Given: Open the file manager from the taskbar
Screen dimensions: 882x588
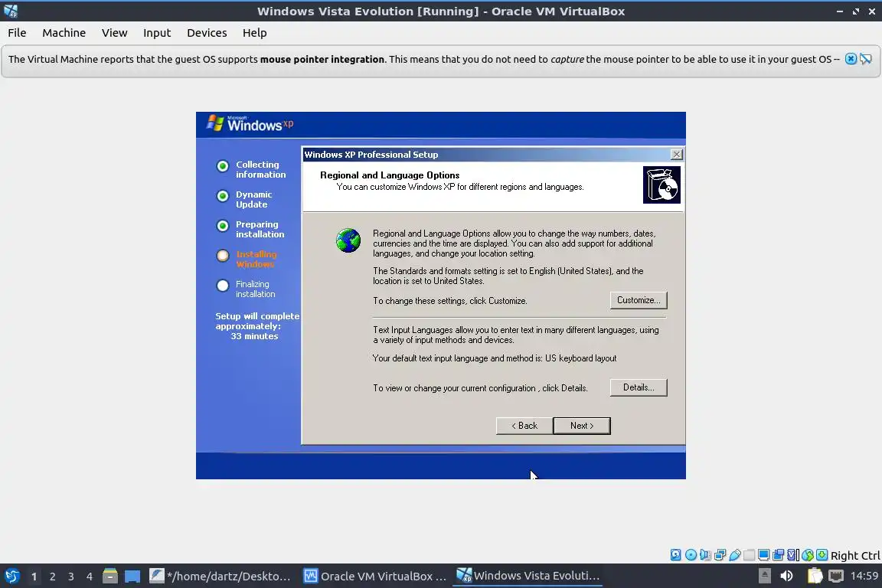Looking at the screenshot, I should (x=110, y=576).
